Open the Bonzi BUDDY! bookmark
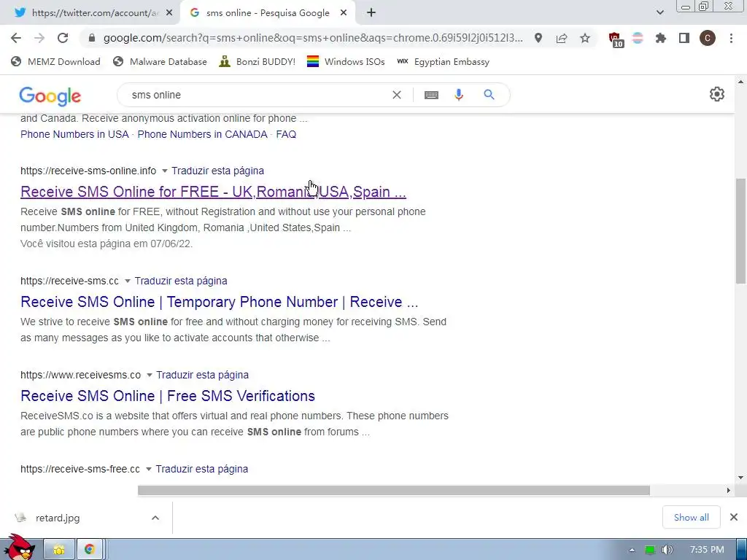This screenshot has height=560, width=747. point(258,61)
